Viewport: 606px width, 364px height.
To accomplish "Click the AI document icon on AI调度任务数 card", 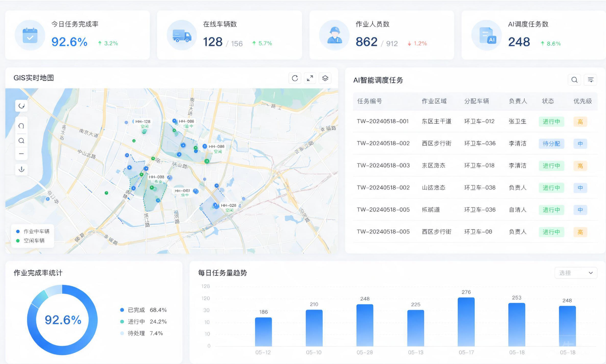I will coord(487,35).
